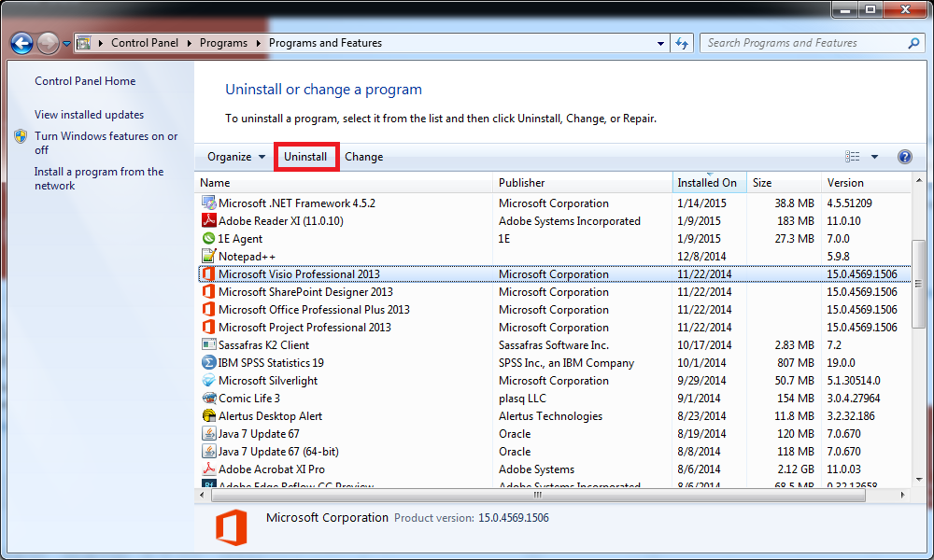Select the Alertus Desktop Alert icon
Viewport: 934px width, 560px height.
pyautogui.click(x=209, y=416)
